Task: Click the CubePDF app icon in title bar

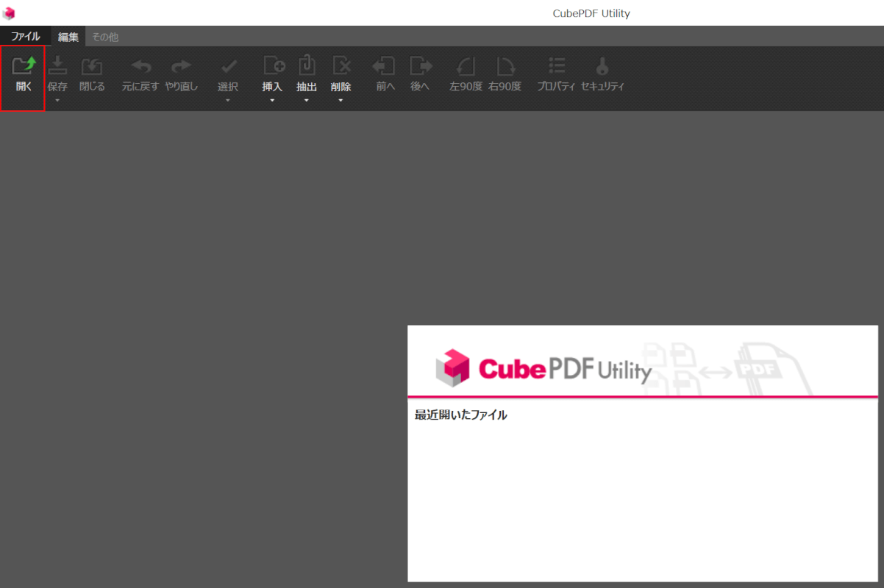Action: click(9, 12)
